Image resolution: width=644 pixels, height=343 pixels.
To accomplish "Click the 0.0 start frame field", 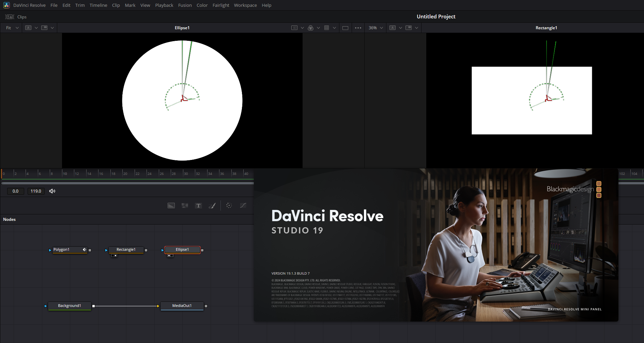I will click(15, 191).
